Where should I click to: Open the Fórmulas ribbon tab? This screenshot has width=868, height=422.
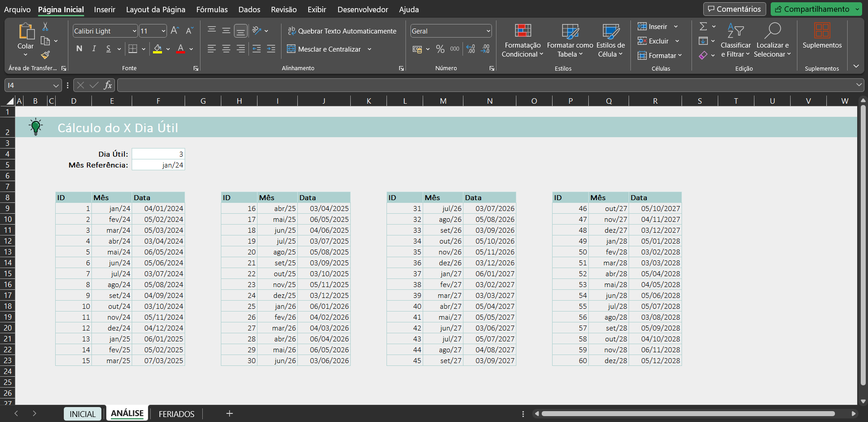pyautogui.click(x=212, y=10)
